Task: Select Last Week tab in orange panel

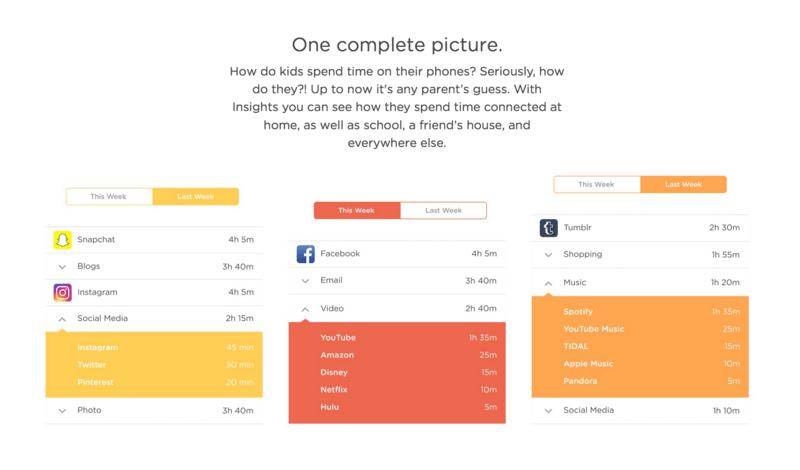Action: pos(683,185)
